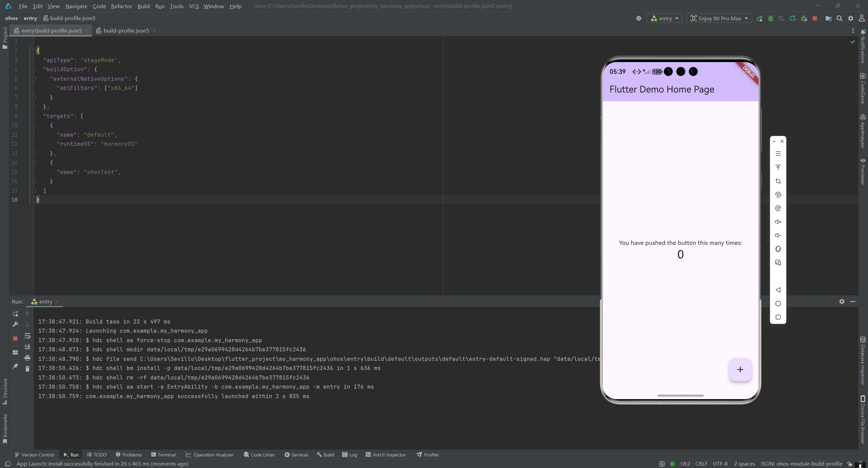Open the Refactor menu
The width and height of the screenshot is (868, 468).
click(x=121, y=6)
